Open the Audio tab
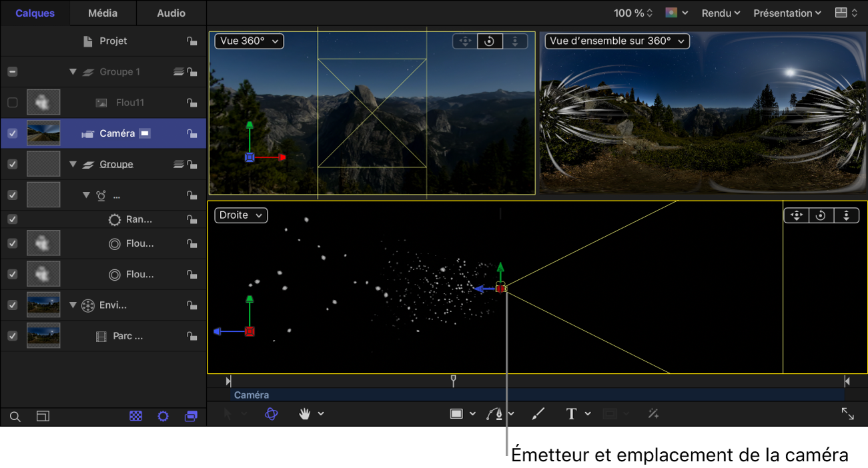The width and height of the screenshot is (868, 468). click(x=171, y=13)
